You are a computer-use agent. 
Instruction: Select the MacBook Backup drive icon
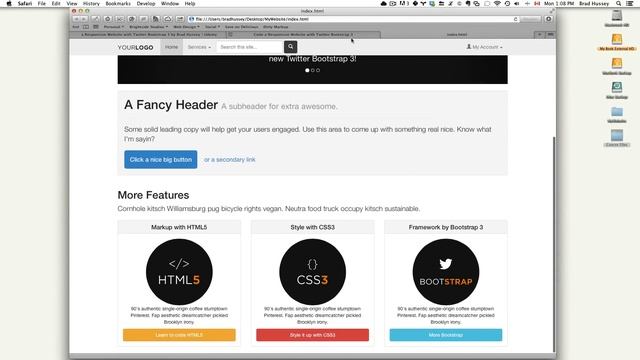[617, 67]
